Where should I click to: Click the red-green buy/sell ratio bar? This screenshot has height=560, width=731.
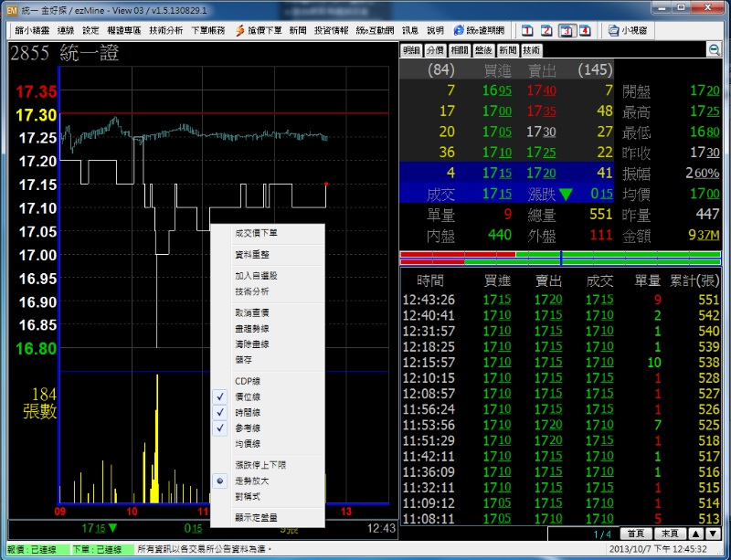click(559, 255)
